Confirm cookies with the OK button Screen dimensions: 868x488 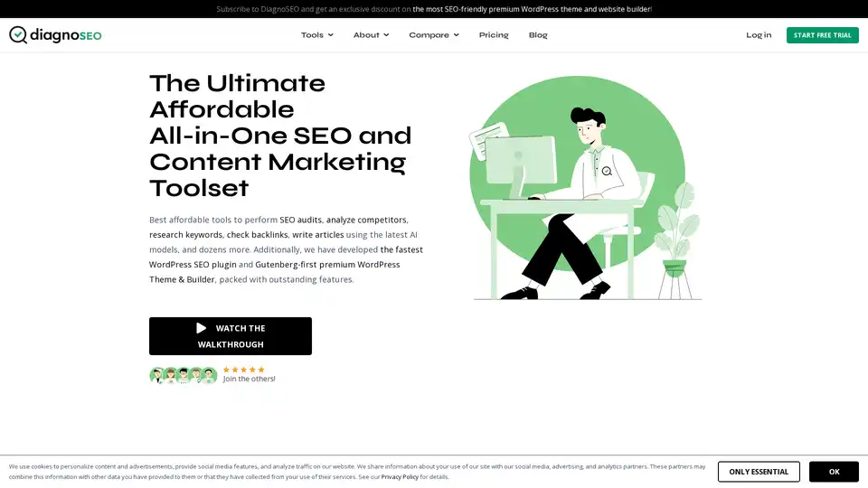tap(834, 472)
